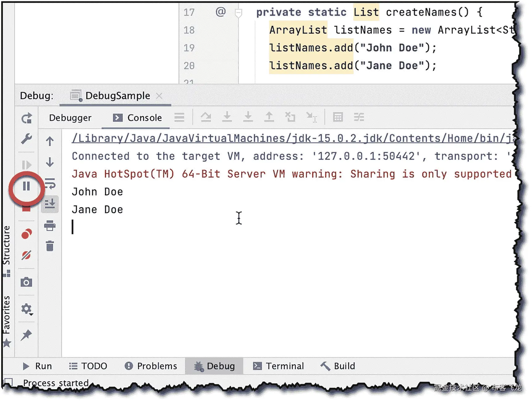The height and width of the screenshot is (402, 532).
Task: Collapse createNames method fold marker
Action: [x=238, y=13]
